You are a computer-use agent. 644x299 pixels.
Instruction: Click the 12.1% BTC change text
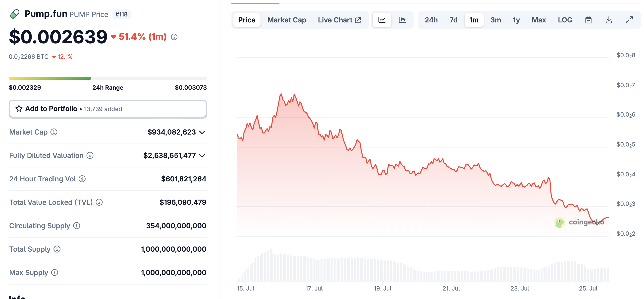click(65, 57)
